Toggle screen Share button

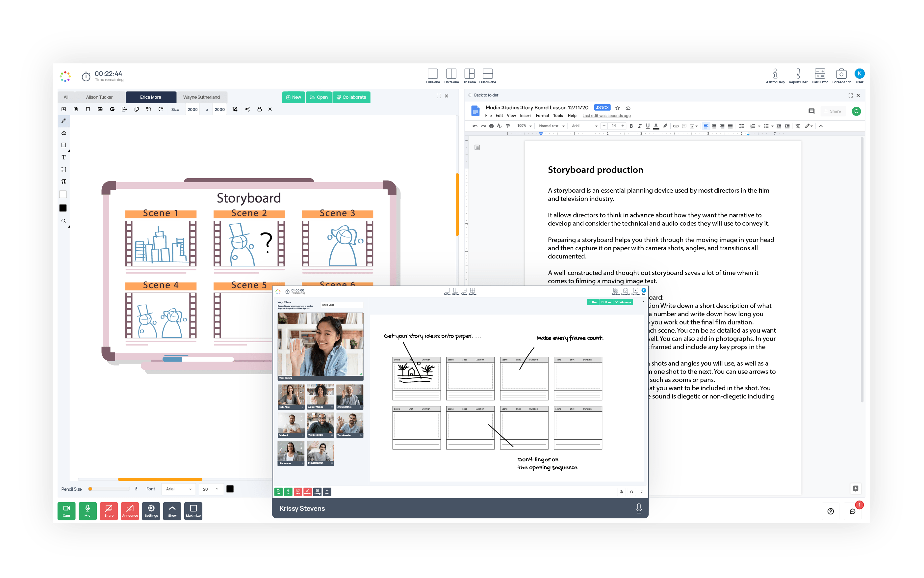pos(109,511)
